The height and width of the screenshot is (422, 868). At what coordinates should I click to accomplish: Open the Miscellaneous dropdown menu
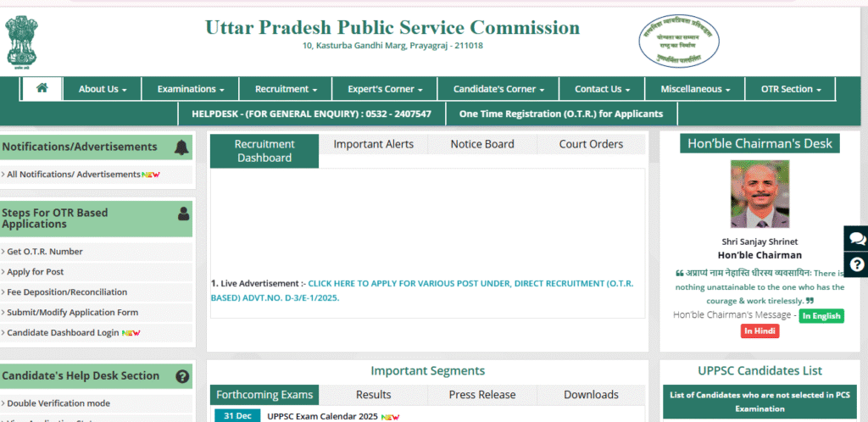coord(695,89)
